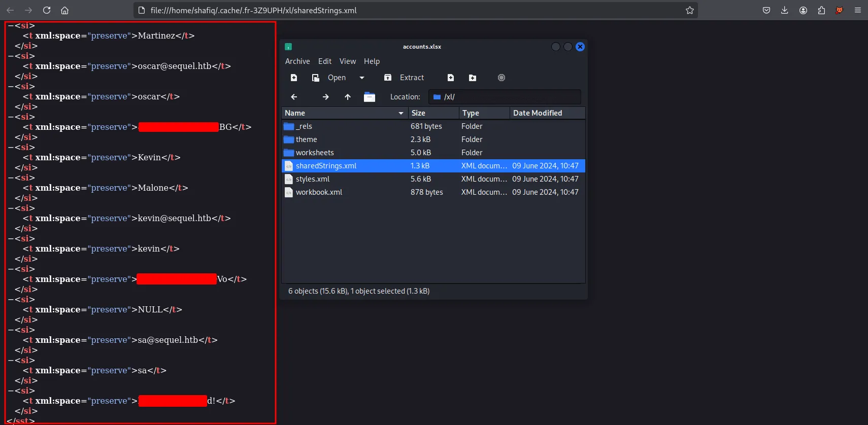This screenshot has width=868, height=425.
Task: Go back to previous archive location
Action: coord(294,97)
